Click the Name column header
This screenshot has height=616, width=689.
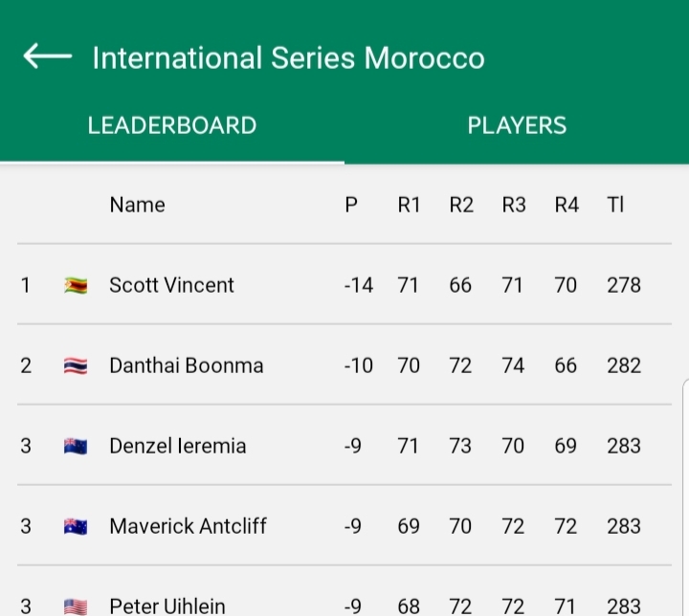[137, 205]
